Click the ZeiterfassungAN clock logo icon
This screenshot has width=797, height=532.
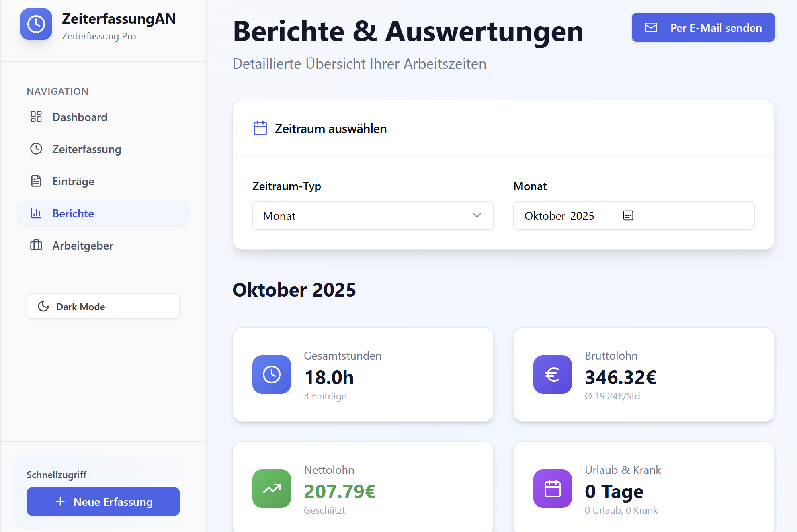pyautogui.click(x=36, y=24)
